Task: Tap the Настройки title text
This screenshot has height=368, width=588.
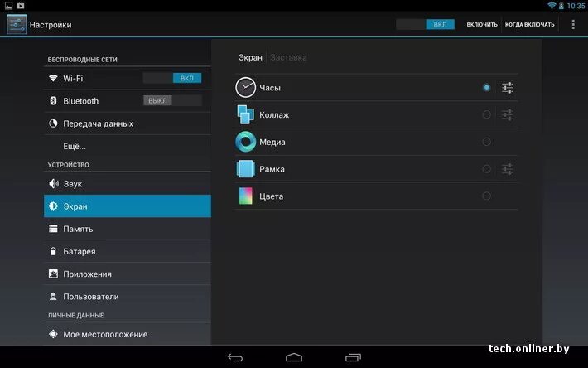Action: pyautogui.click(x=51, y=25)
